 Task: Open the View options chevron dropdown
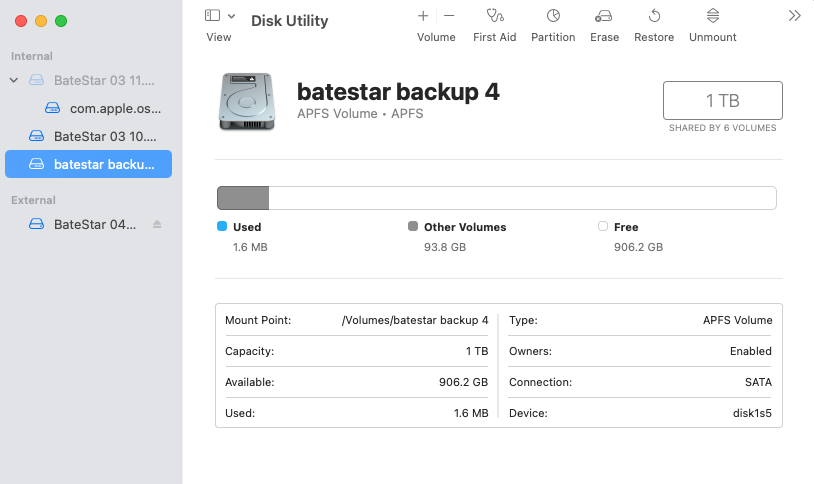[x=232, y=16]
